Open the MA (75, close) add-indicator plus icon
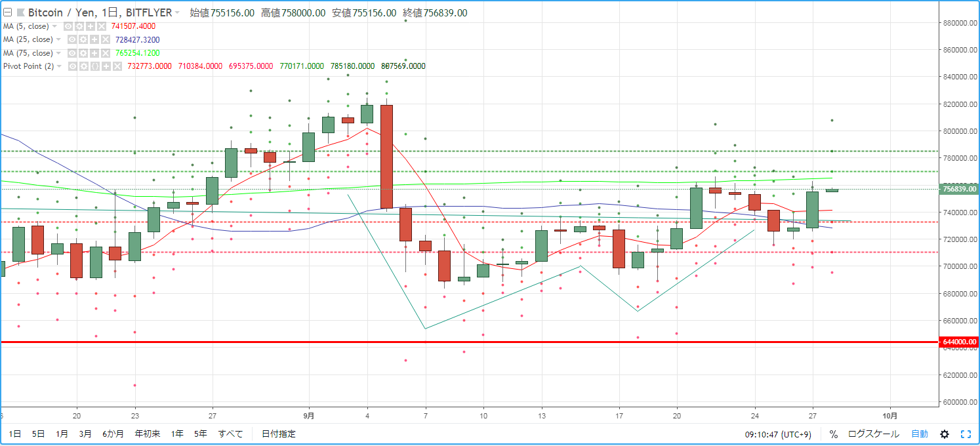980x446 pixels. [94, 53]
